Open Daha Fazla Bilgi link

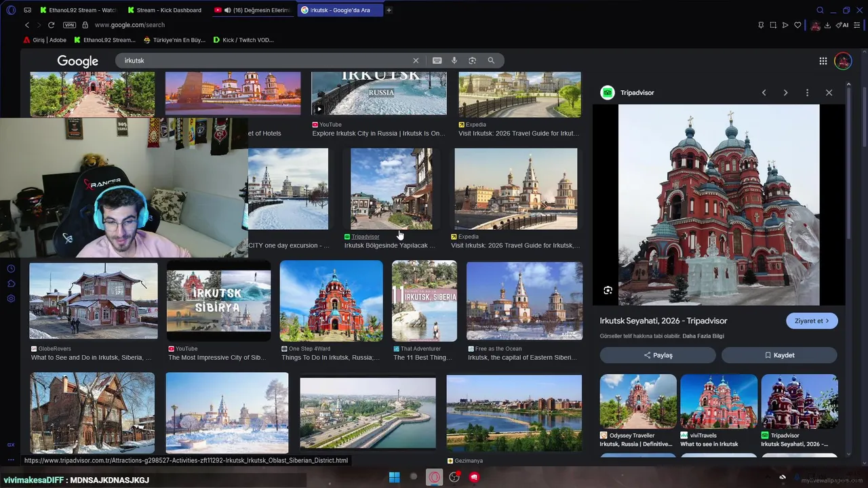[703, 336]
